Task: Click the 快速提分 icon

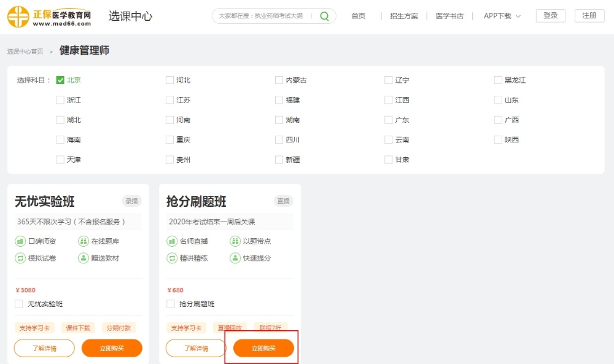Action: [x=235, y=258]
